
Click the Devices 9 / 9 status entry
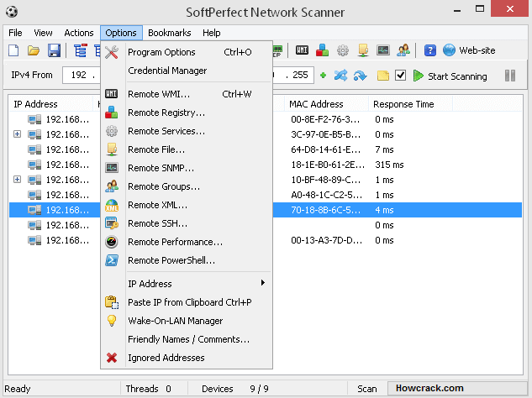235,389
